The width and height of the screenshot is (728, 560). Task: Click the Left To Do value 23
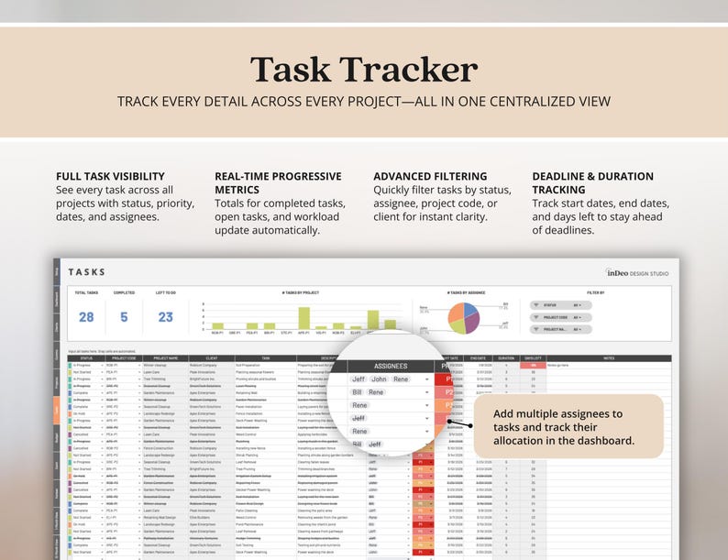point(165,317)
